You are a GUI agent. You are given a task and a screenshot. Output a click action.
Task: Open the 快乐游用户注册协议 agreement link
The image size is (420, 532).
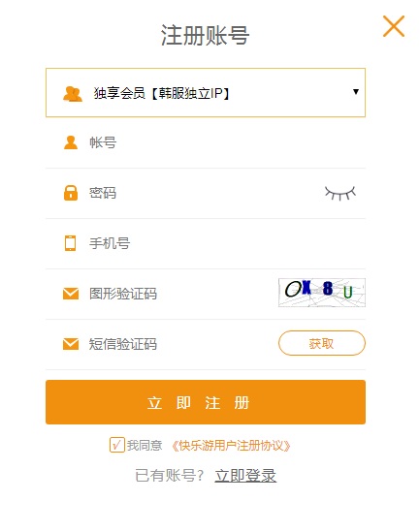point(231,446)
